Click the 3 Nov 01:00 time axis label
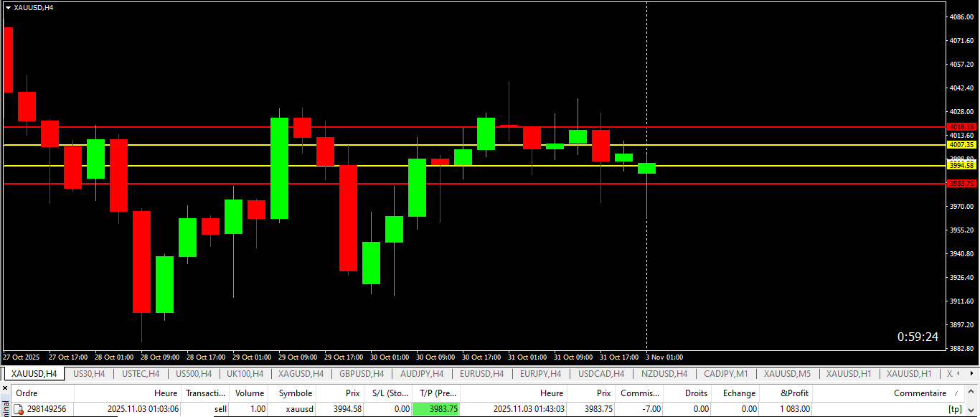The width and height of the screenshot is (980, 417). pos(664,357)
